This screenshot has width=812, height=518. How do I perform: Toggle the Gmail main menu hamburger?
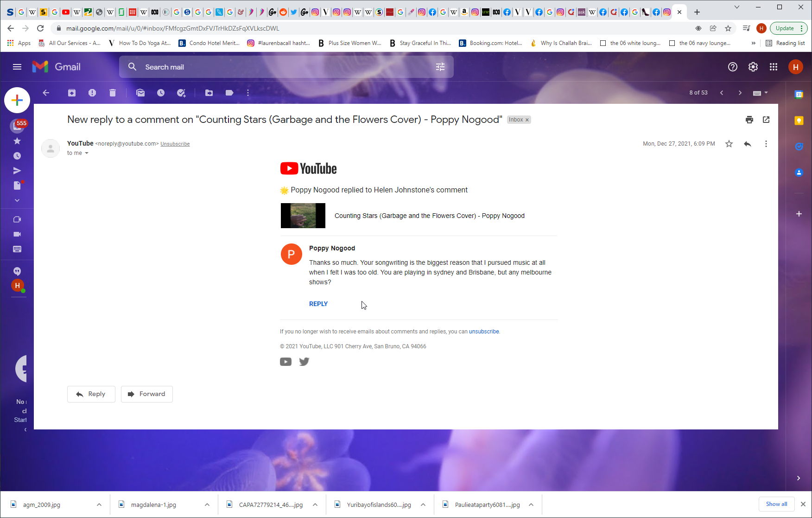pos(17,67)
